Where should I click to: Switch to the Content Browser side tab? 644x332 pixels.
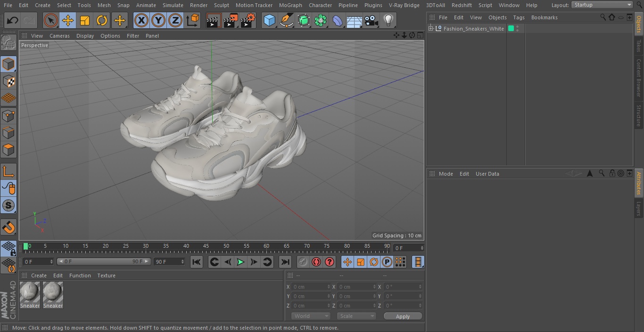click(639, 78)
